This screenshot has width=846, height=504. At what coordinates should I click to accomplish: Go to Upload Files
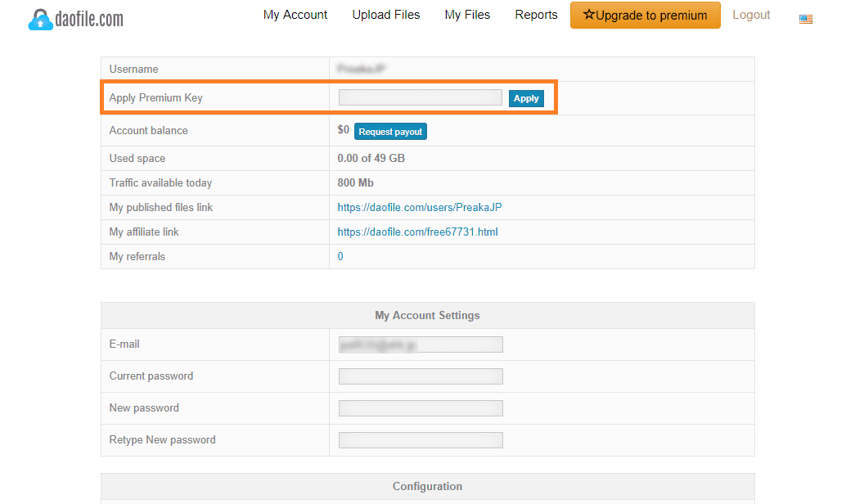(385, 15)
